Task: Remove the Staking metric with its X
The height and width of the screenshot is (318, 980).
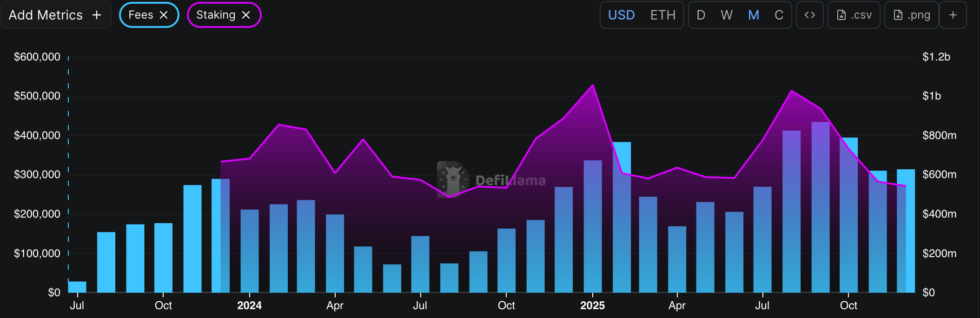Action: tap(246, 15)
